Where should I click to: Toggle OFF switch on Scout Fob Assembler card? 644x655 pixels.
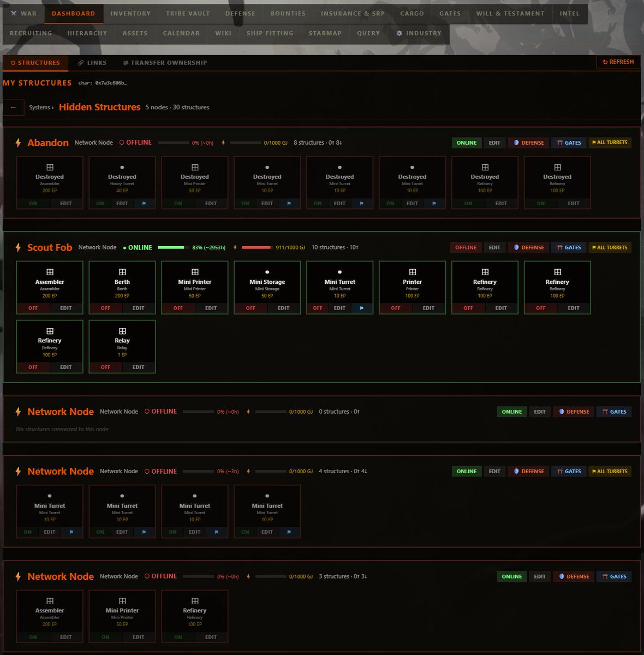click(x=33, y=308)
